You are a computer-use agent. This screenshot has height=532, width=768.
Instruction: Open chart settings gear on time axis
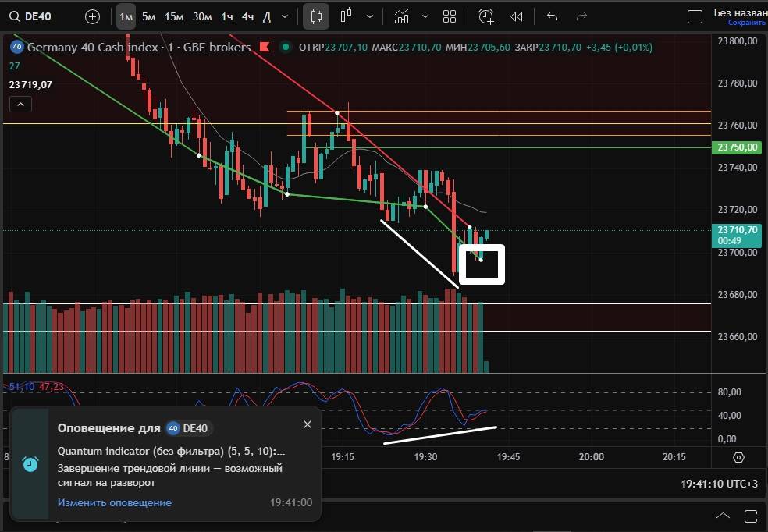(x=738, y=457)
